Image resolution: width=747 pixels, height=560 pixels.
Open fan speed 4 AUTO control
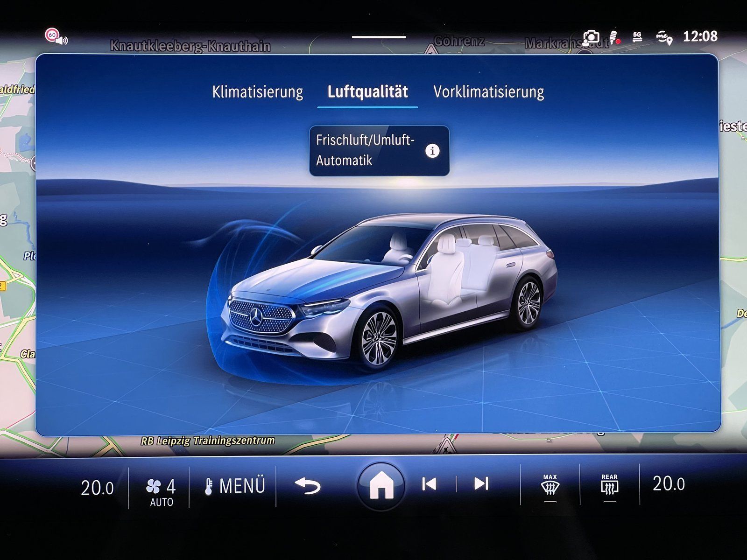pyautogui.click(x=161, y=492)
